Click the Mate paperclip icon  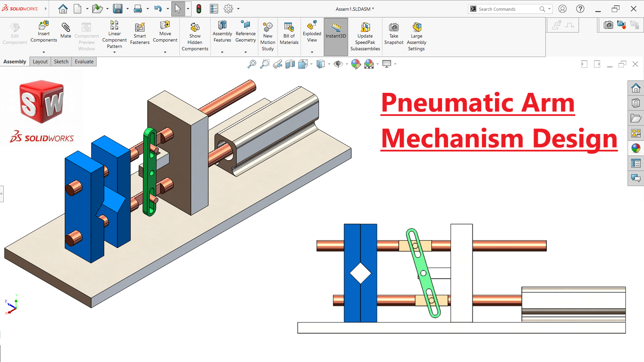tap(66, 27)
